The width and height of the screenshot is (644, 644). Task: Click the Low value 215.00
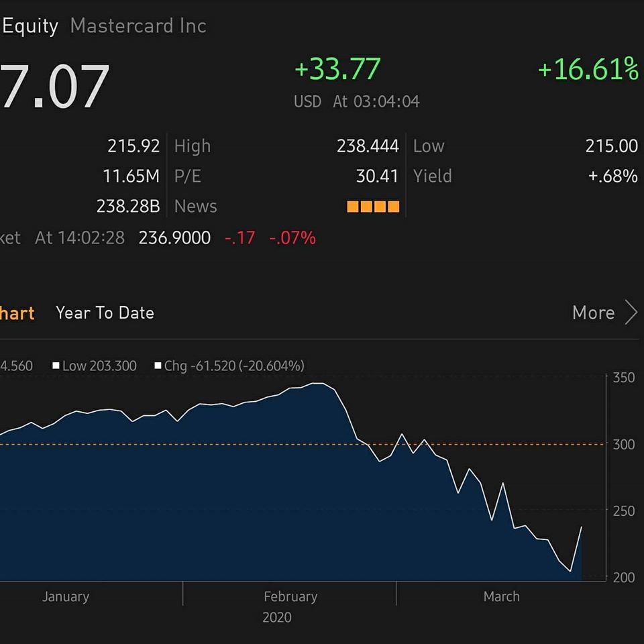(612, 146)
